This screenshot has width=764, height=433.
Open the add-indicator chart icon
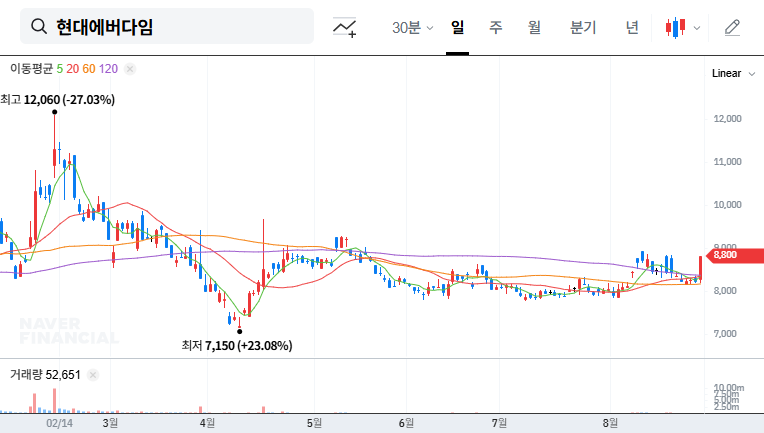(344, 27)
